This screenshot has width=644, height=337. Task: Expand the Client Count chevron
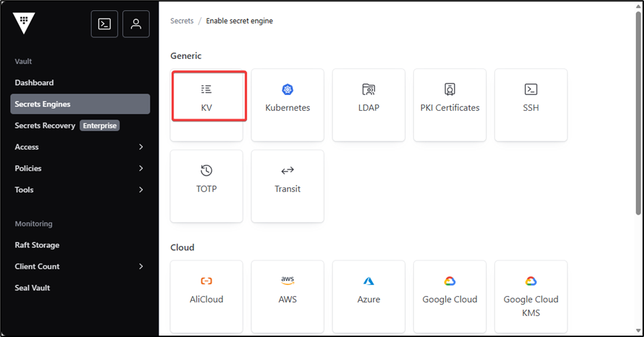pyautogui.click(x=141, y=267)
